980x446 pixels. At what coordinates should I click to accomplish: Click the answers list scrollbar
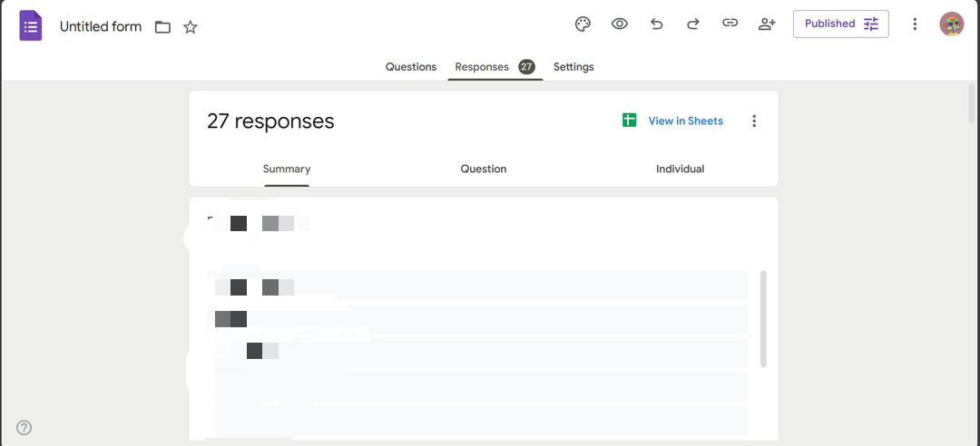763,318
